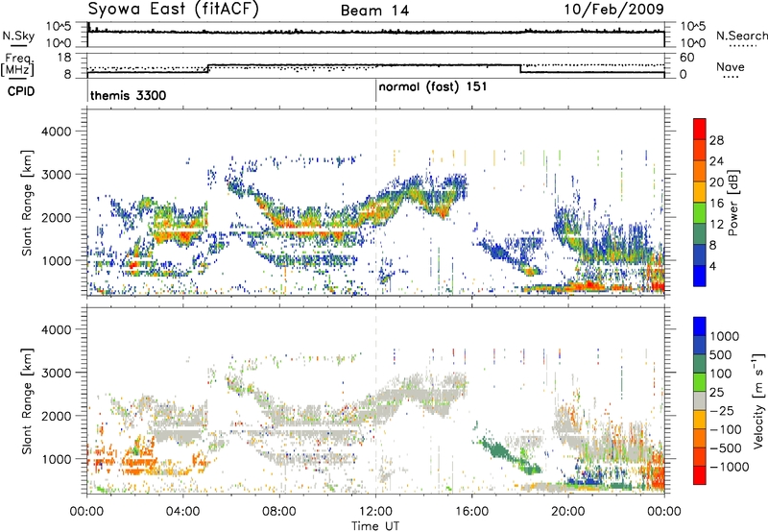768x532 pixels.
Task: Click the rightmost '00:00' time tick label
Action: (x=664, y=512)
